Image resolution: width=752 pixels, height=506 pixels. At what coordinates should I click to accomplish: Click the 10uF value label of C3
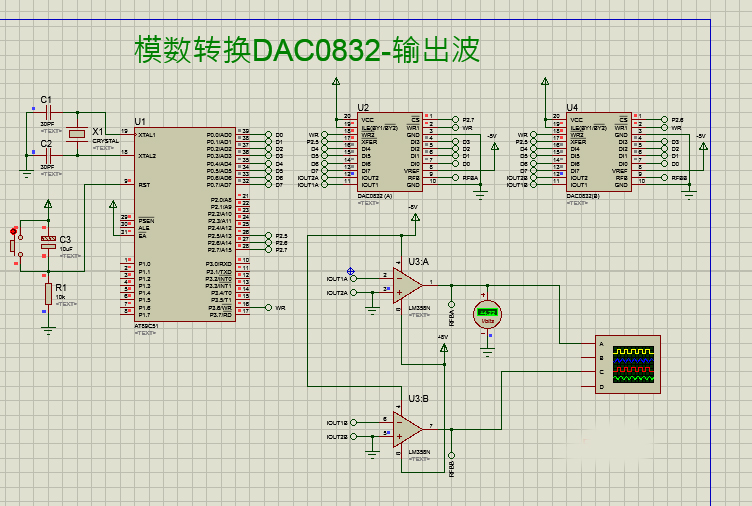pos(66,249)
